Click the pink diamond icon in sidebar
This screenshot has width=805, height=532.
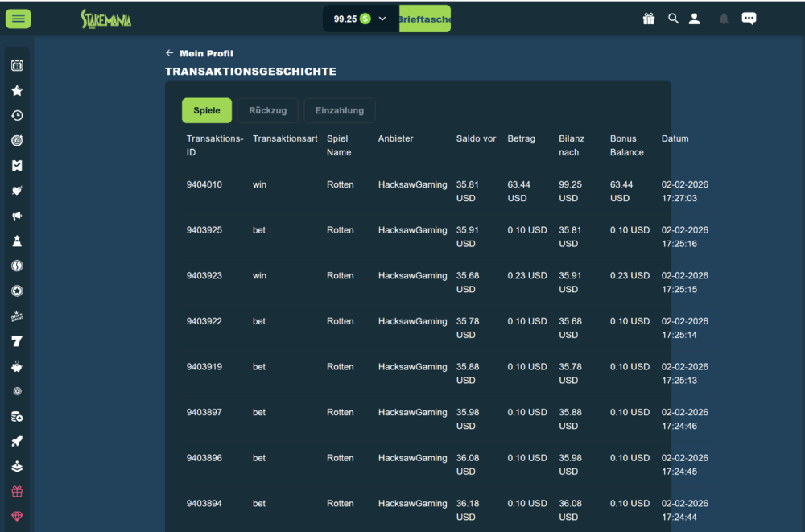pyautogui.click(x=17, y=516)
